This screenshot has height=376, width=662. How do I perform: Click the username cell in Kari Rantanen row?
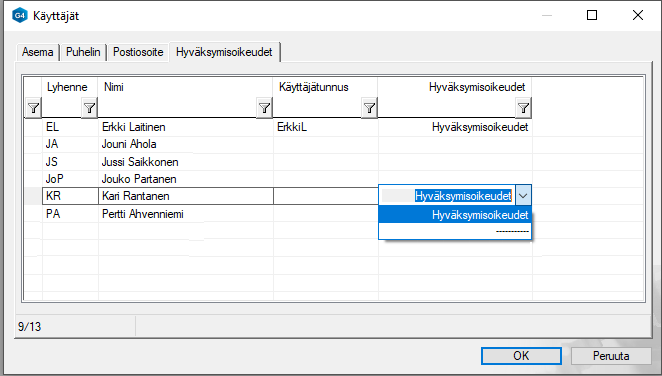(x=326, y=196)
